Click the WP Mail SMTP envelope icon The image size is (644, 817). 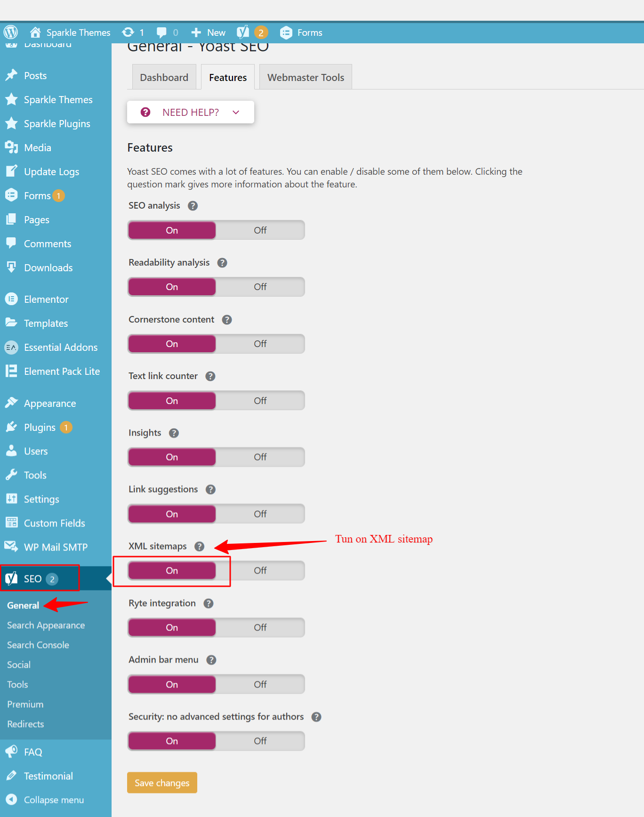[11, 547]
